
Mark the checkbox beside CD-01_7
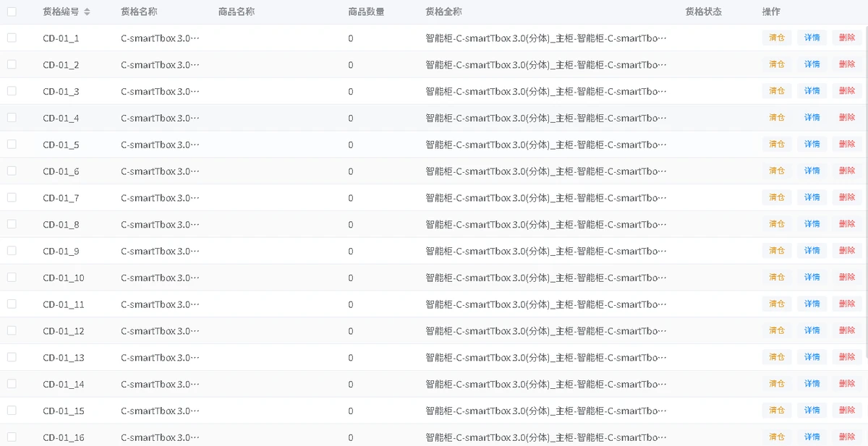(x=12, y=197)
